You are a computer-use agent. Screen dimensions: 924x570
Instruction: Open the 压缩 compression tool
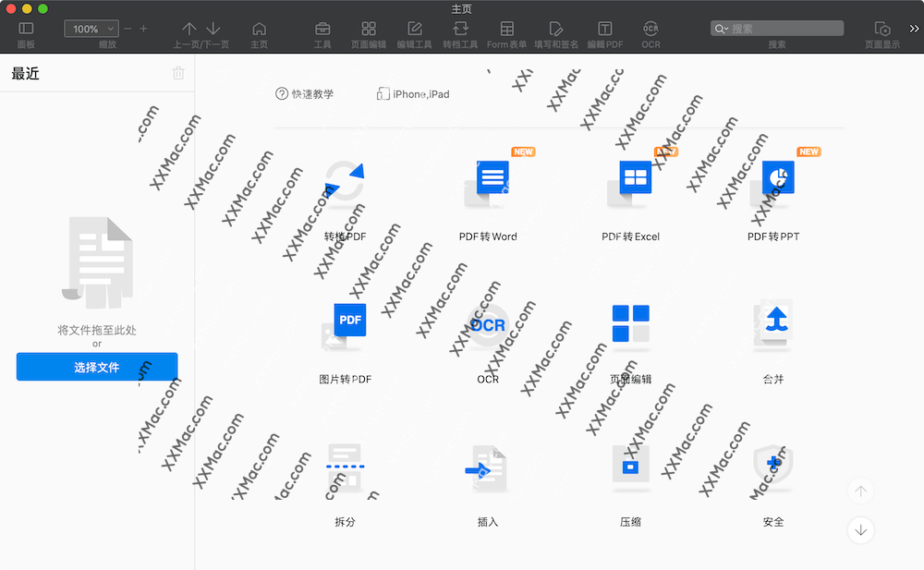[x=630, y=468]
